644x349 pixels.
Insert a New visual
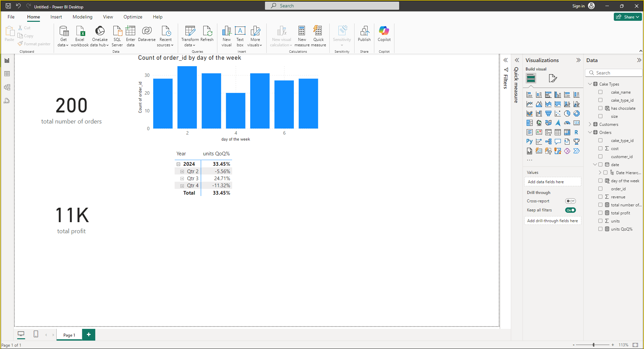coord(226,36)
